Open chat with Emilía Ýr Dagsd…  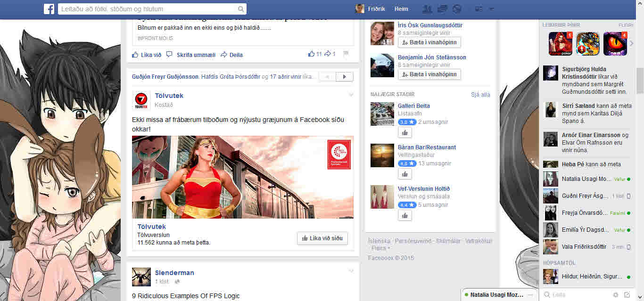(587, 230)
